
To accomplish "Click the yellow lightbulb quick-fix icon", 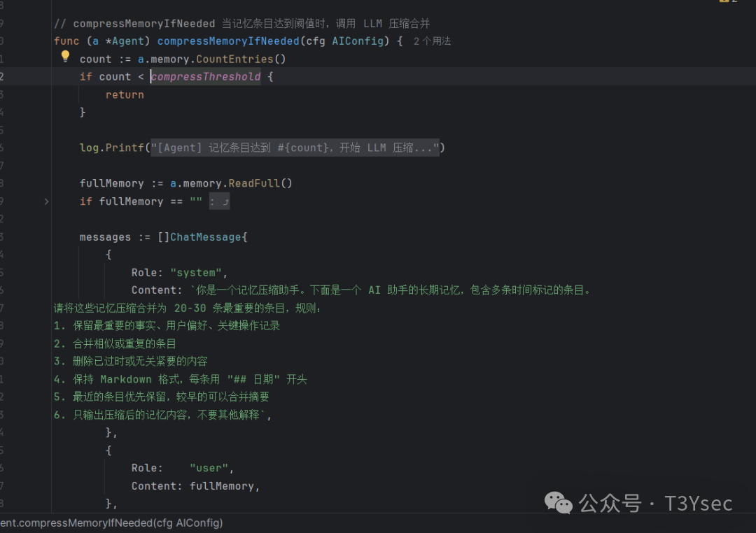I will (x=66, y=57).
